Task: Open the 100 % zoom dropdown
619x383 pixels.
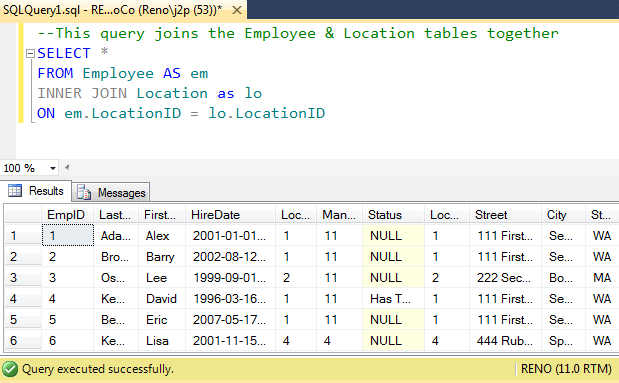Action: coord(53,168)
